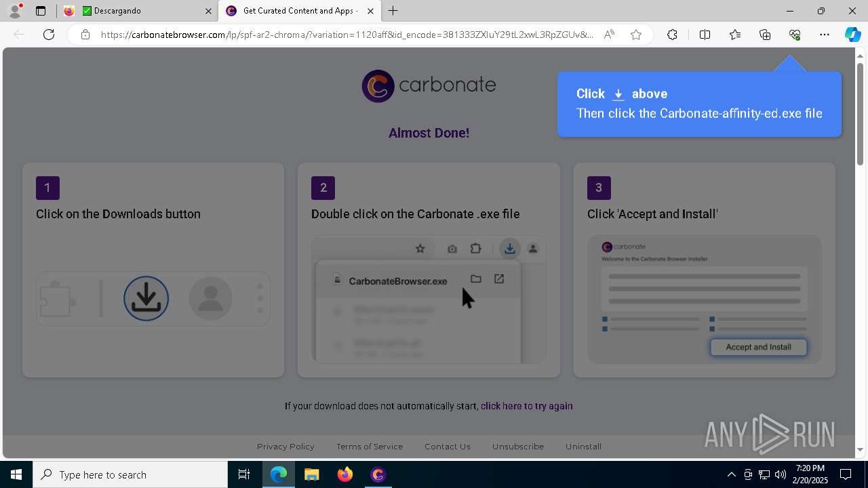Open the taskbar clock and date
868x488 pixels.
pyautogui.click(x=810, y=474)
